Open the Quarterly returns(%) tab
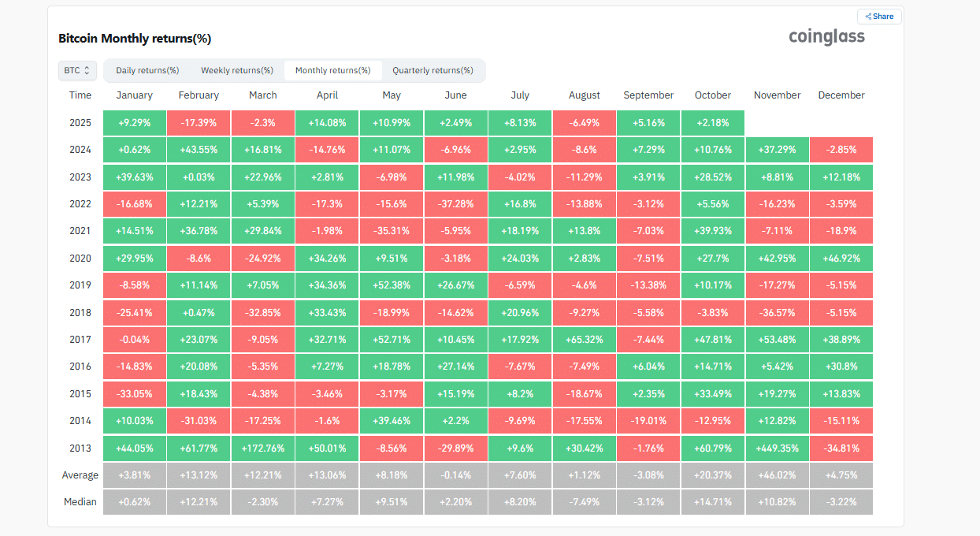Image resolution: width=980 pixels, height=536 pixels. [432, 70]
